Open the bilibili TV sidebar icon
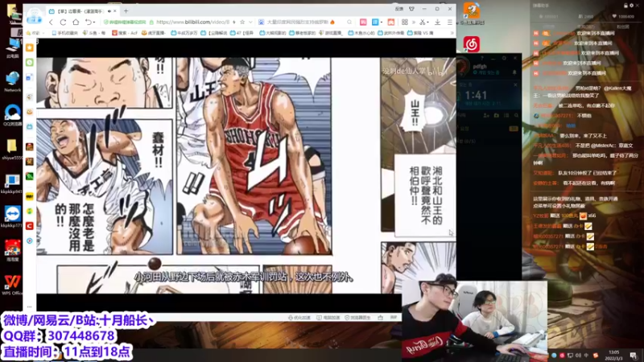This screenshot has width=644, height=362. click(30, 127)
